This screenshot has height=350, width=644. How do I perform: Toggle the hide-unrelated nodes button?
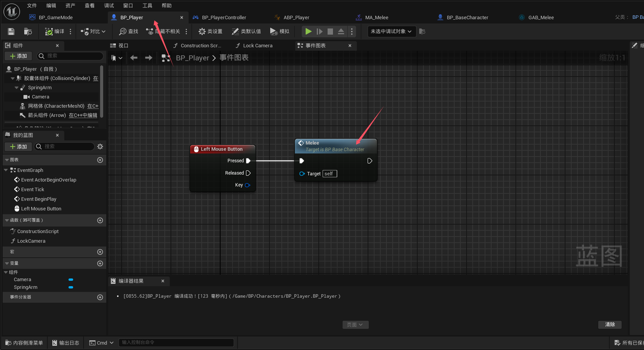click(163, 32)
